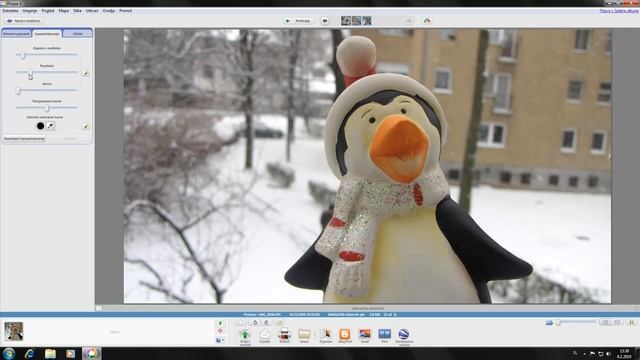
Task: Click the undo tuning button
Action: pos(24,139)
